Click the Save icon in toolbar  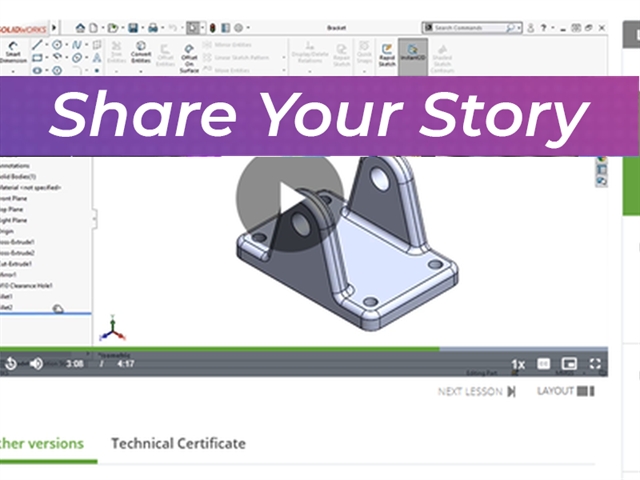point(133,28)
